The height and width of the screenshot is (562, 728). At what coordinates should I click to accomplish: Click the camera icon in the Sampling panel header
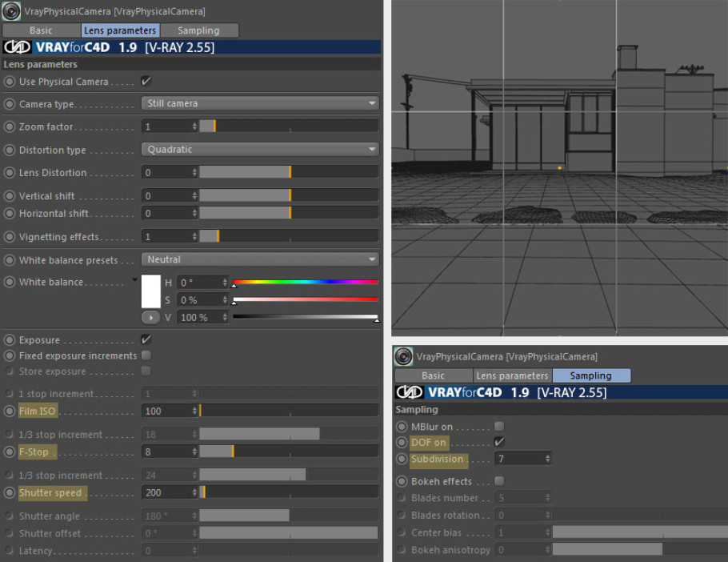pyautogui.click(x=403, y=356)
